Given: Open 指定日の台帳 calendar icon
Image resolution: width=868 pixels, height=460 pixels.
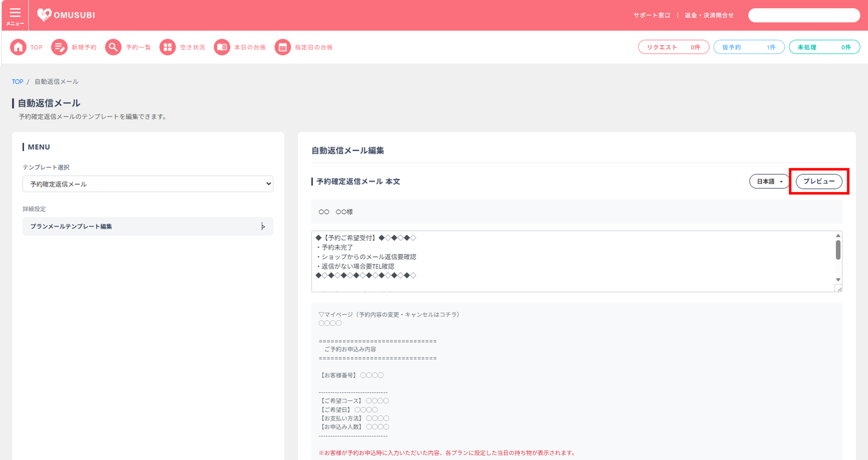Looking at the screenshot, I should click(x=283, y=47).
